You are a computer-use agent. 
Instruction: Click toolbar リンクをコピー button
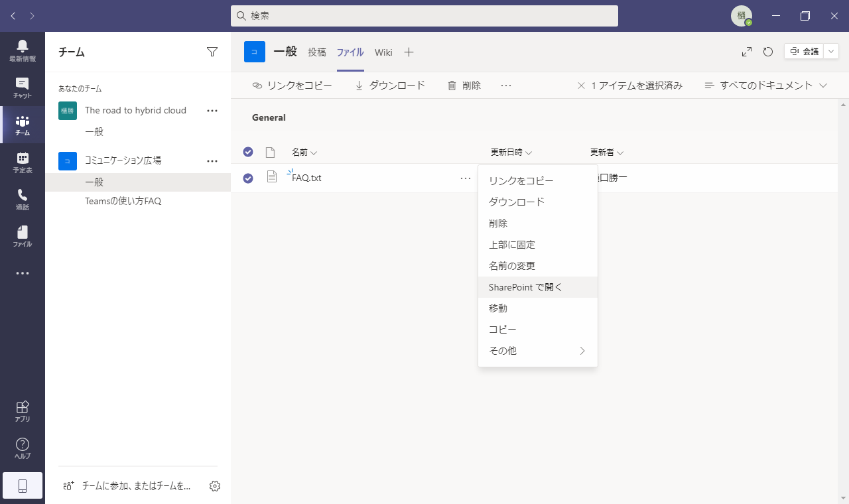pyautogui.click(x=293, y=86)
